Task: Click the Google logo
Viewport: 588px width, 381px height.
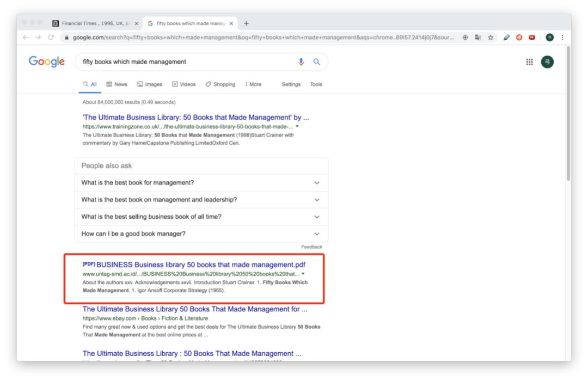Action: tap(46, 62)
